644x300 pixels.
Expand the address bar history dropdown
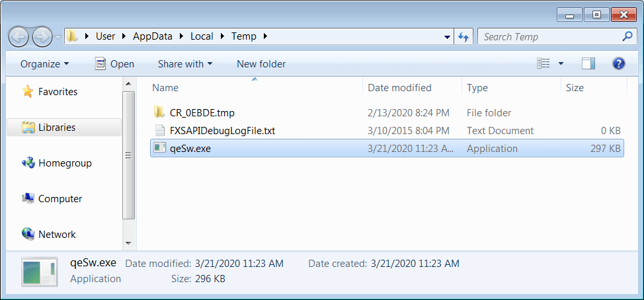(x=447, y=37)
